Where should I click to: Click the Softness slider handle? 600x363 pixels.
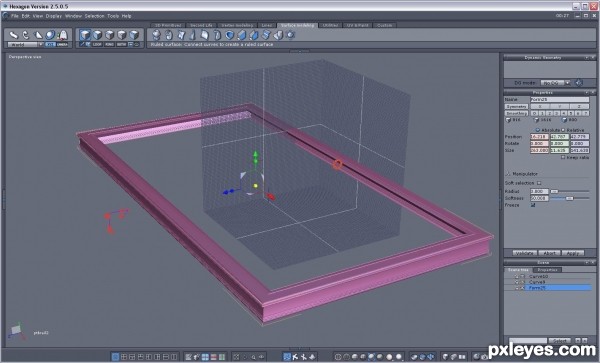[x=569, y=198]
